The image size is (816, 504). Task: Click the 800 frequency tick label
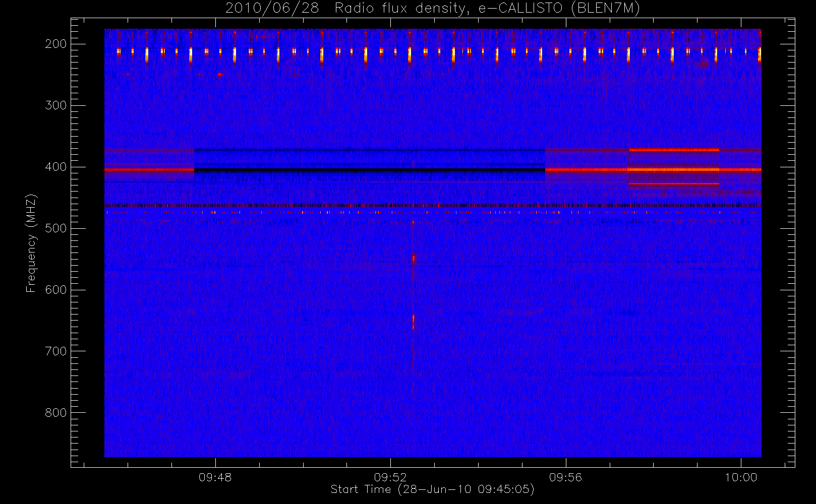(x=56, y=413)
